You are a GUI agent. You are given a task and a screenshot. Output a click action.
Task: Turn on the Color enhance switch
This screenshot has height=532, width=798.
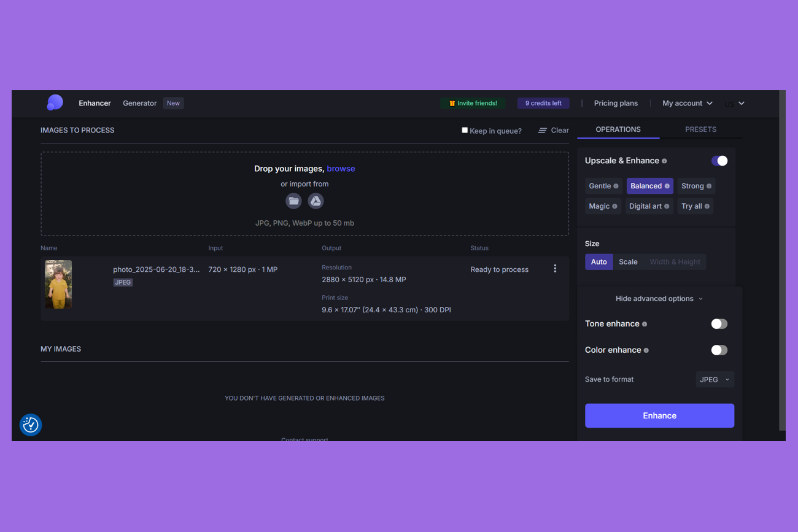719,350
